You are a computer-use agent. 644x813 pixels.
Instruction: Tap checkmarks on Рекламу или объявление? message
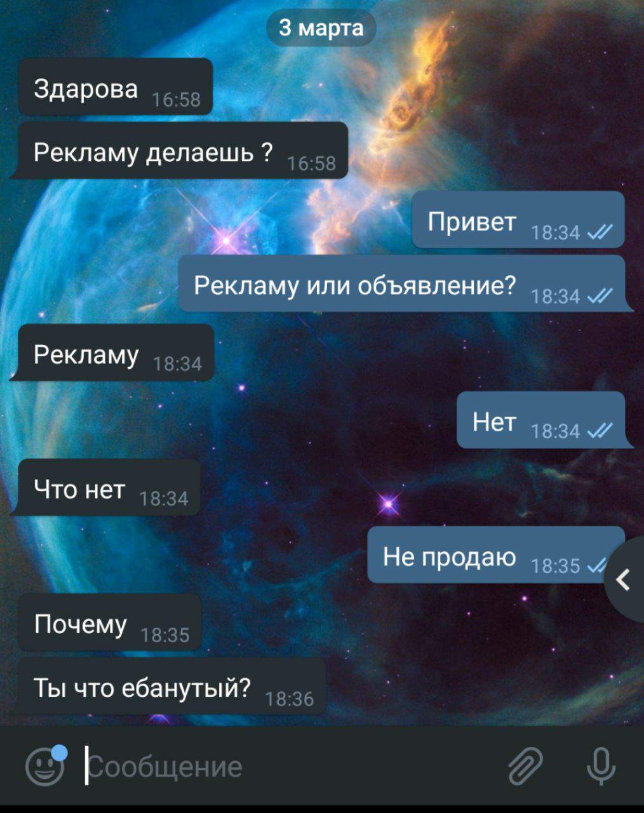pos(600,297)
